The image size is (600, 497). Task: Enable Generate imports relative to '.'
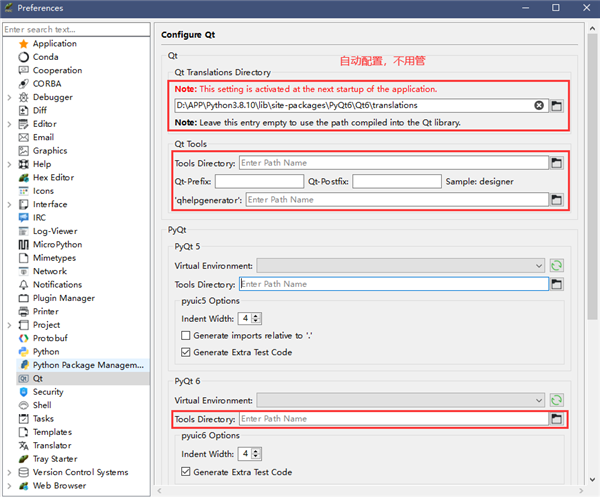click(186, 336)
